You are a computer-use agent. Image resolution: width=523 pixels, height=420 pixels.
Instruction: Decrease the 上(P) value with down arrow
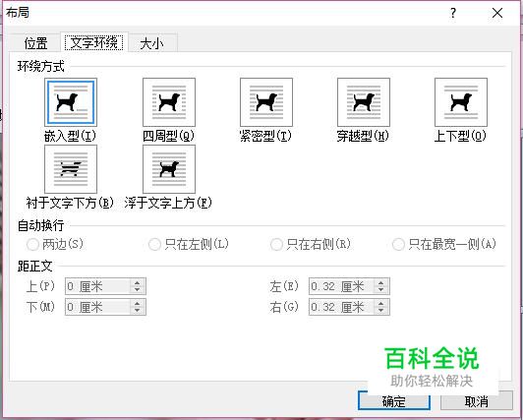(137, 290)
